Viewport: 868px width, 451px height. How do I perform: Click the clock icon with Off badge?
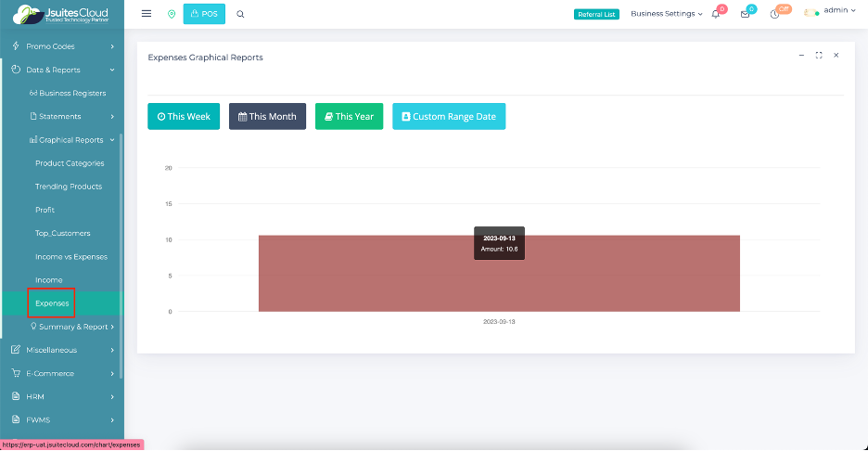[774, 14]
